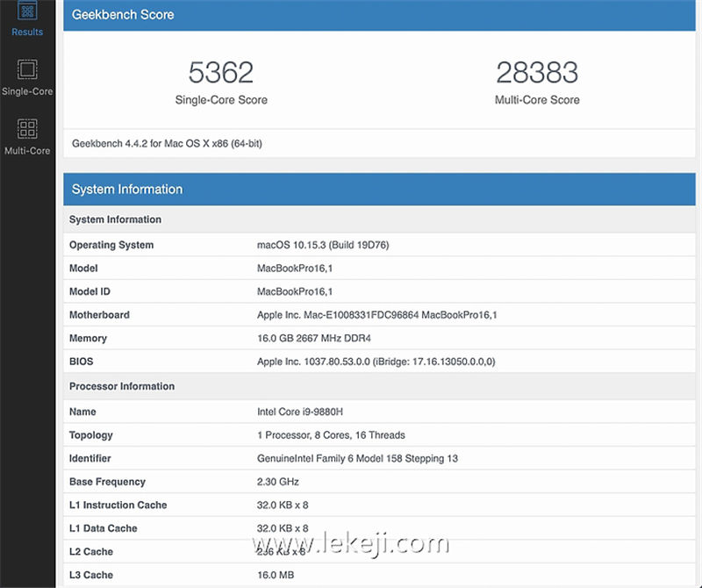Viewport: 702px width, 588px height.
Task: Click the L2 Cache label
Action: [91, 551]
